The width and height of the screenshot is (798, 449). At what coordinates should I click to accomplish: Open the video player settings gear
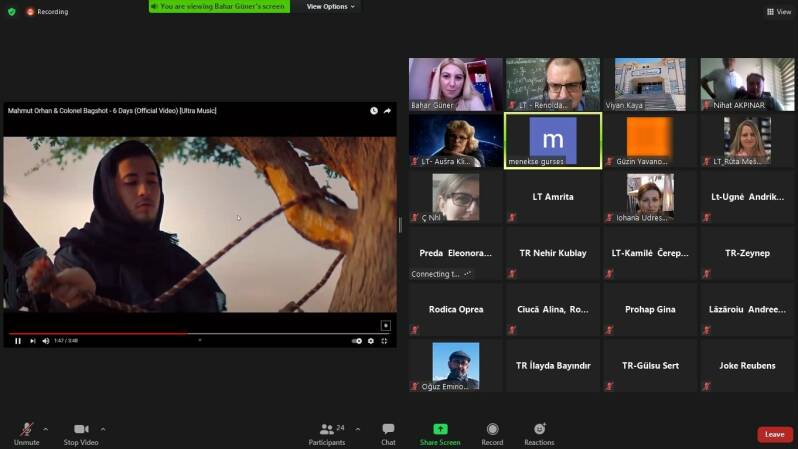click(371, 341)
